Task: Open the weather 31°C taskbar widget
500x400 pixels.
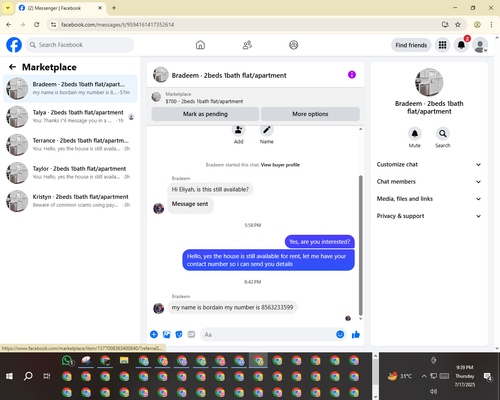Action: click(400, 376)
